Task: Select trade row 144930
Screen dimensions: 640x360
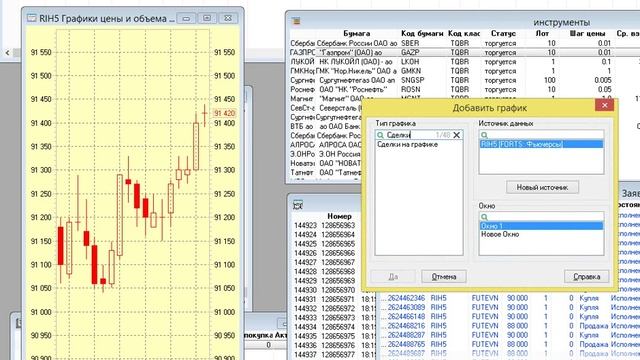Action: [x=327, y=290]
